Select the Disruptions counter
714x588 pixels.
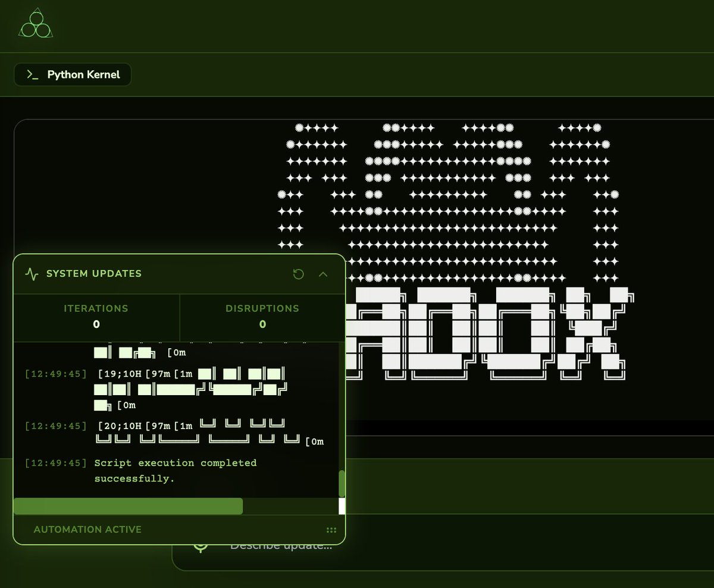[262, 317]
